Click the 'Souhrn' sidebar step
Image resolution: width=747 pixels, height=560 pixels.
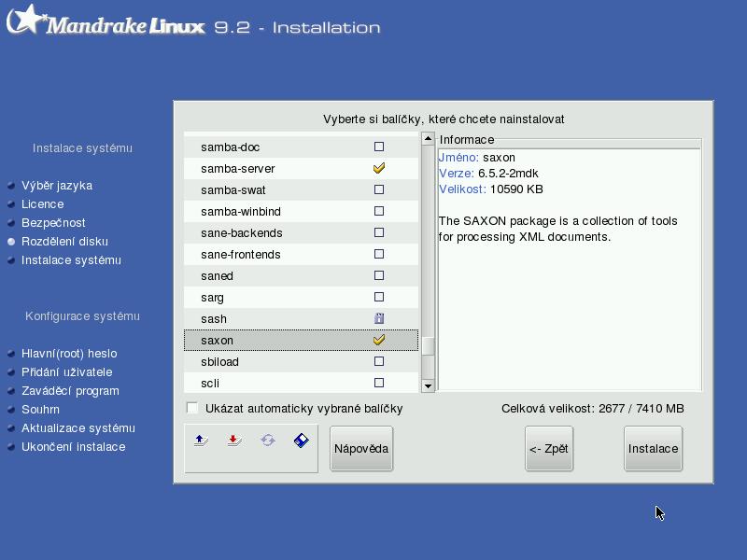[x=40, y=410]
